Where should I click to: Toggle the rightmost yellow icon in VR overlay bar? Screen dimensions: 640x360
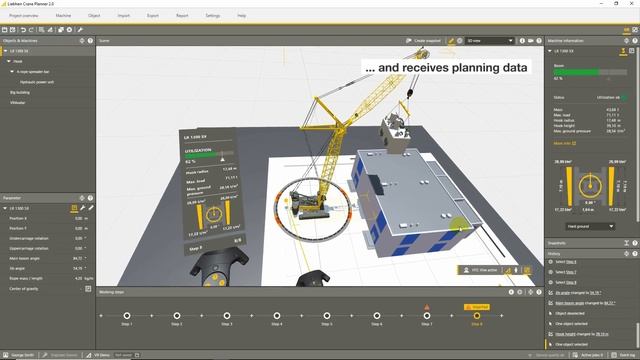[x=527, y=270]
